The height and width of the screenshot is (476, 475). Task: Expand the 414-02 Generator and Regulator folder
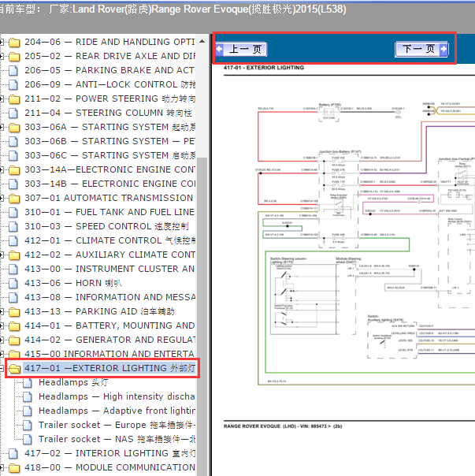pyautogui.click(x=2, y=340)
